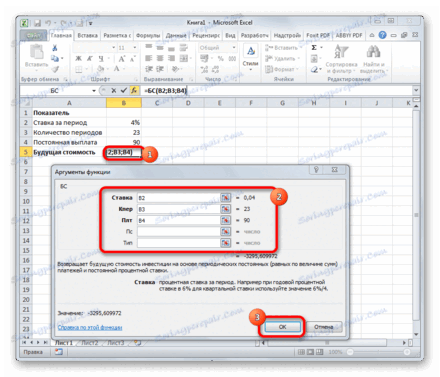The image size is (440, 377).
Task: Open Сортировка и фильтр menu
Action: click(341, 59)
